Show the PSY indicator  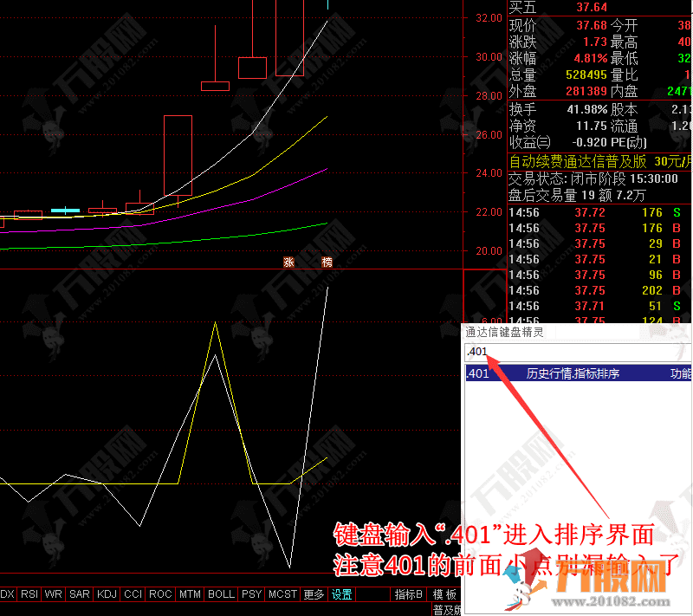(x=251, y=594)
